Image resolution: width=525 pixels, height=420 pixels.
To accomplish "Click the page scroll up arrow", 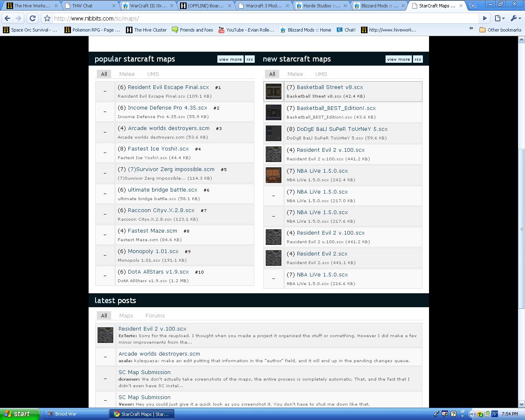I will [x=522, y=39].
